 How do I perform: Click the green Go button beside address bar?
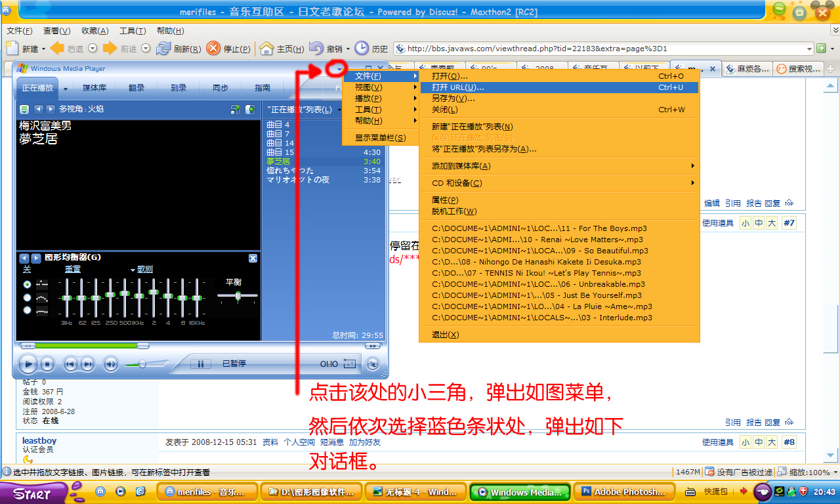[x=820, y=48]
